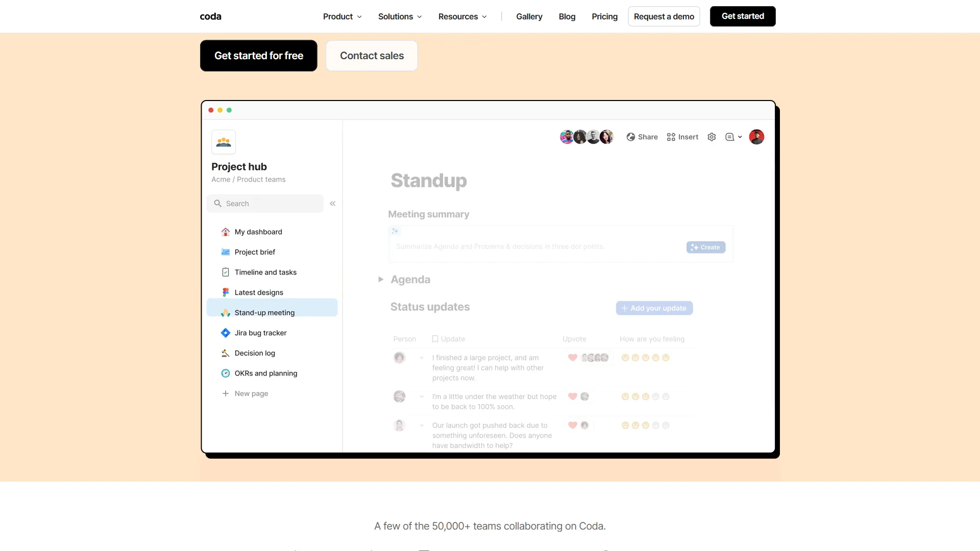Click the second row's person avatar

click(x=400, y=396)
